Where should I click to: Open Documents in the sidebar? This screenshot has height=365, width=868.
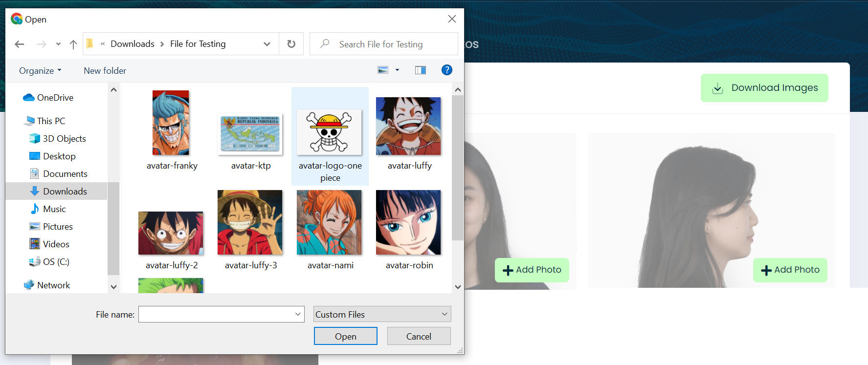click(65, 174)
